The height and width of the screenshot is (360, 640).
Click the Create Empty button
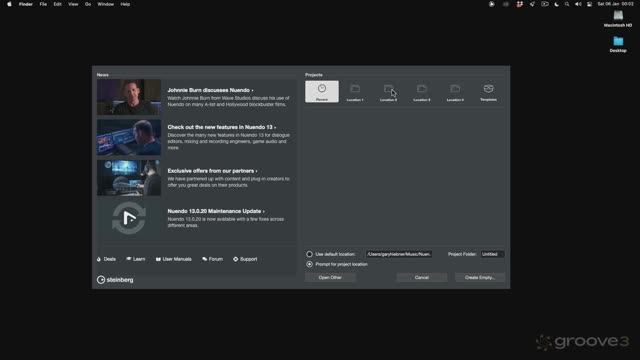click(480, 277)
